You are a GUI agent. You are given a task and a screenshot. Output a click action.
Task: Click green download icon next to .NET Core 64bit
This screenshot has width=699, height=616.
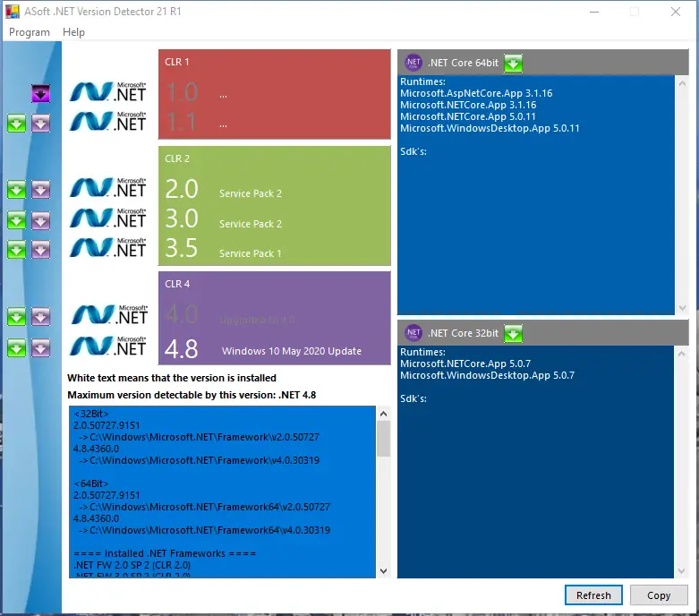[513, 63]
